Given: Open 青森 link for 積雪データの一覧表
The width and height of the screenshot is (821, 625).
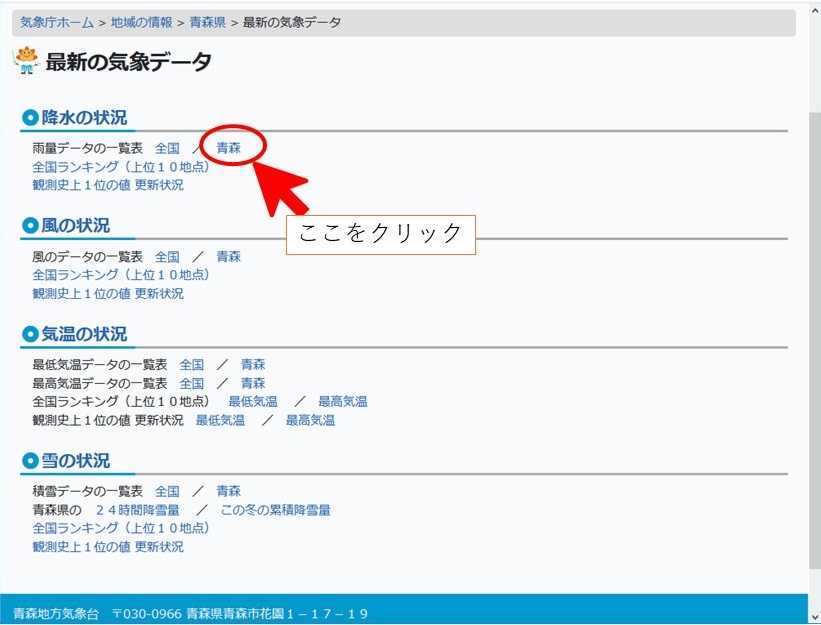Looking at the screenshot, I should point(229,491).
